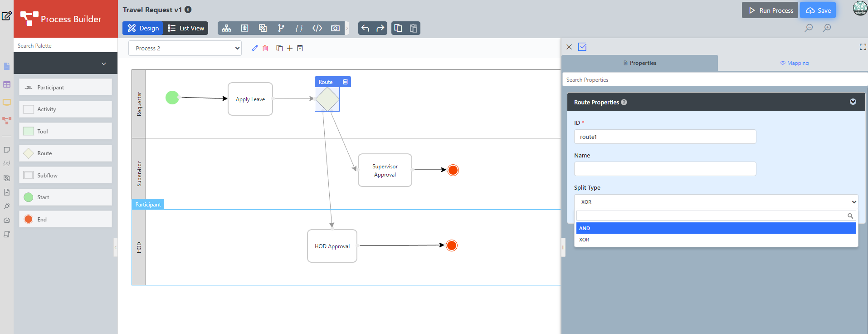Switch to List View mode

(x=186, y=28)
